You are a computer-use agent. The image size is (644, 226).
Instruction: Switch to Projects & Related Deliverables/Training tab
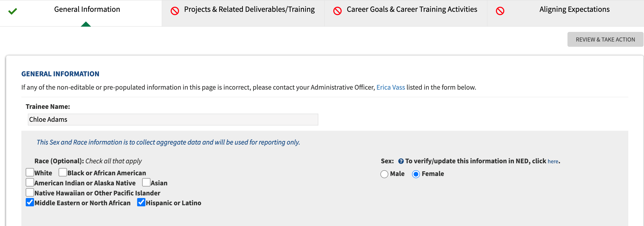[249, 10]
